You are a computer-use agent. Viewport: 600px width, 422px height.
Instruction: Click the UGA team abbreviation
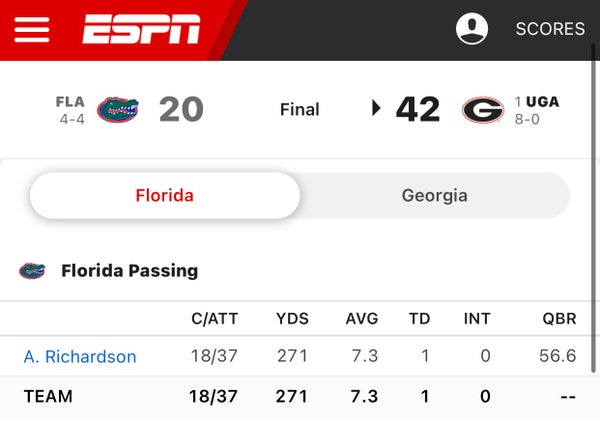pos(543,102)
